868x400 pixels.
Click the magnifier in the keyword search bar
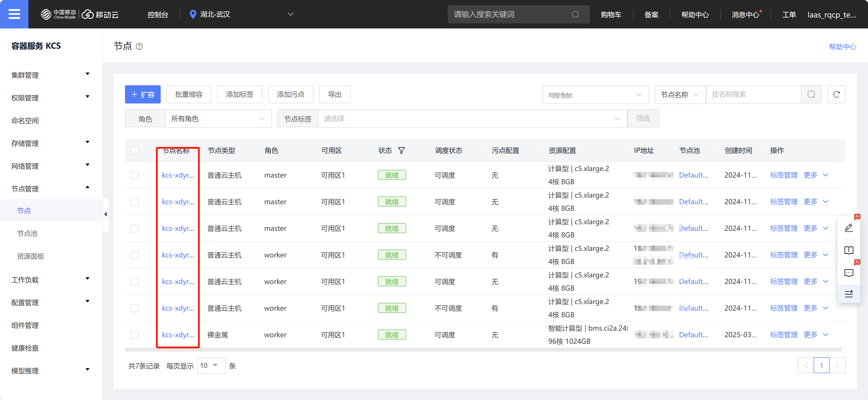(x=575, y=14)
